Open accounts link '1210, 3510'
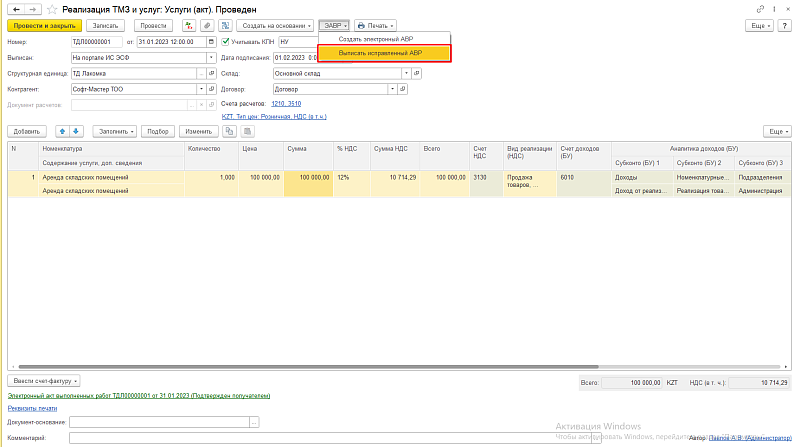This screenshot has height=447, width=800. (x=286, y=103)
